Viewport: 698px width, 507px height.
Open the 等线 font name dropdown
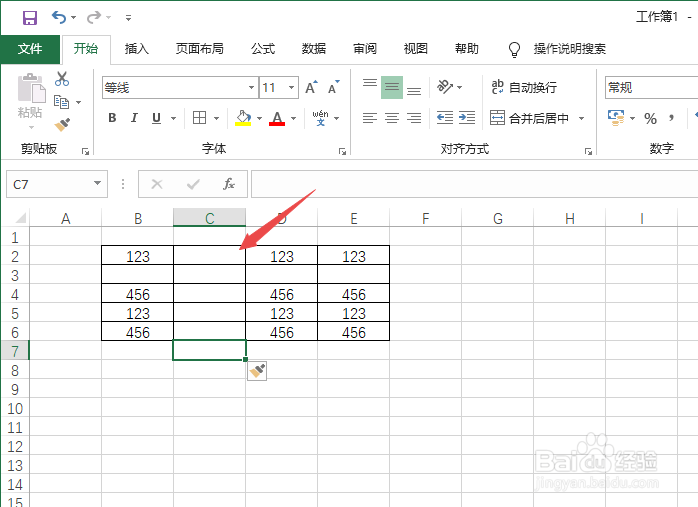[x=251, y=87]
